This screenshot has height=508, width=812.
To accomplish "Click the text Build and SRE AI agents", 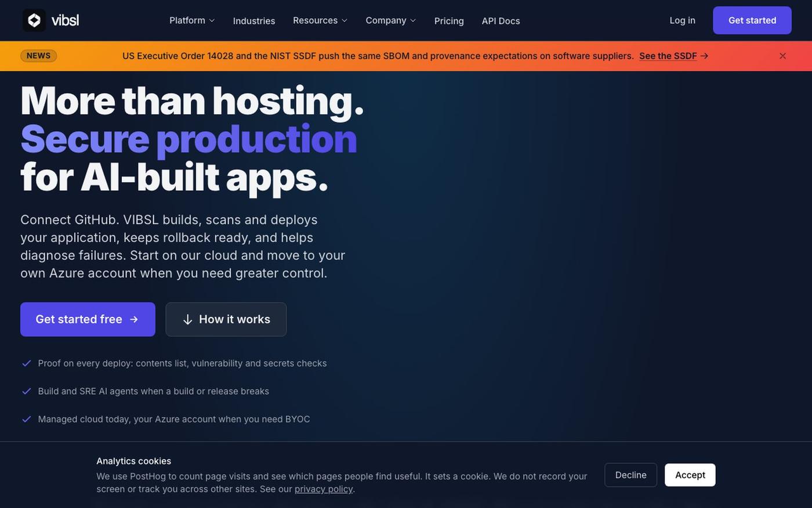I will click(x=154, y=391).
